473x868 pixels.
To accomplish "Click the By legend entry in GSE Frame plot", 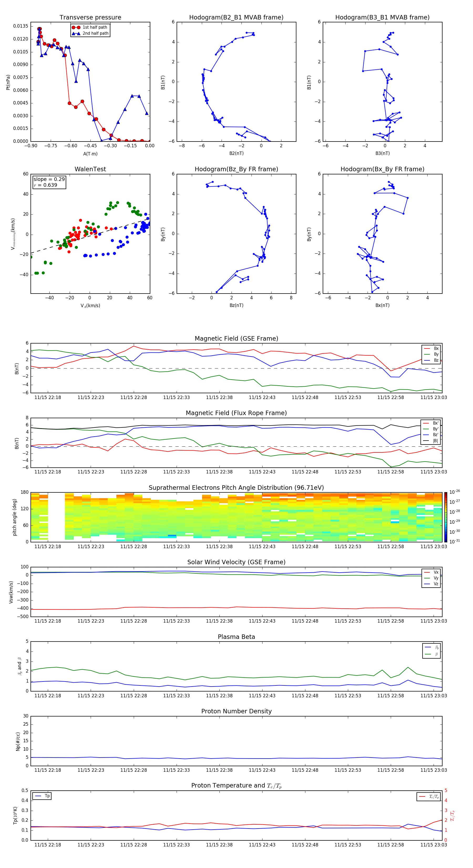I will (x=431, y=354).
